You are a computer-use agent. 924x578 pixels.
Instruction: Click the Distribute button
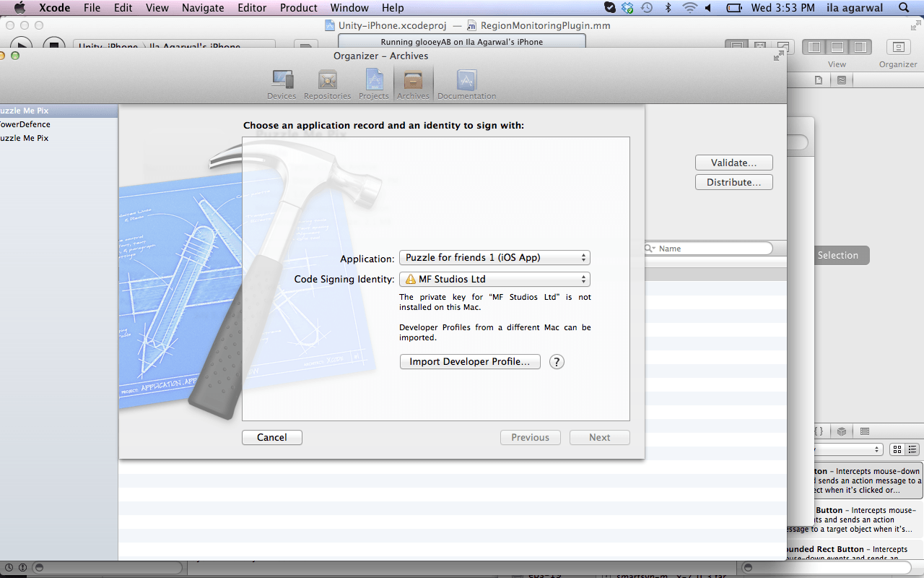pos(734,183)
